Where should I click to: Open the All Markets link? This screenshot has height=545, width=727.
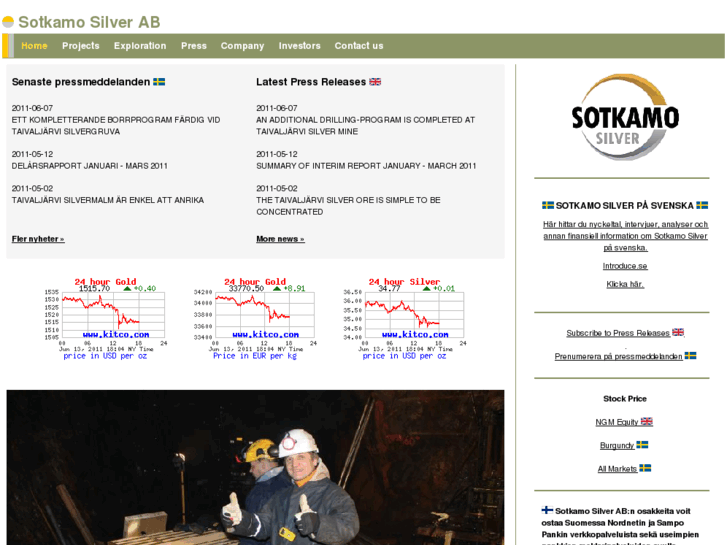point(617,468)
